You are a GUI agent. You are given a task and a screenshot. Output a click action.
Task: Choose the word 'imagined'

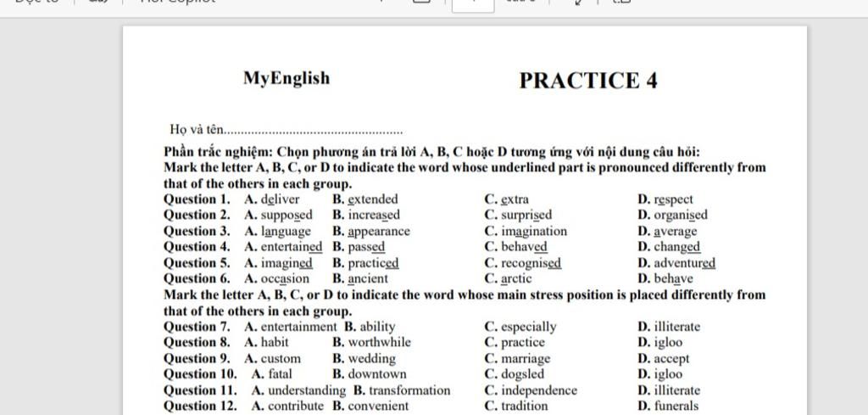287,263
